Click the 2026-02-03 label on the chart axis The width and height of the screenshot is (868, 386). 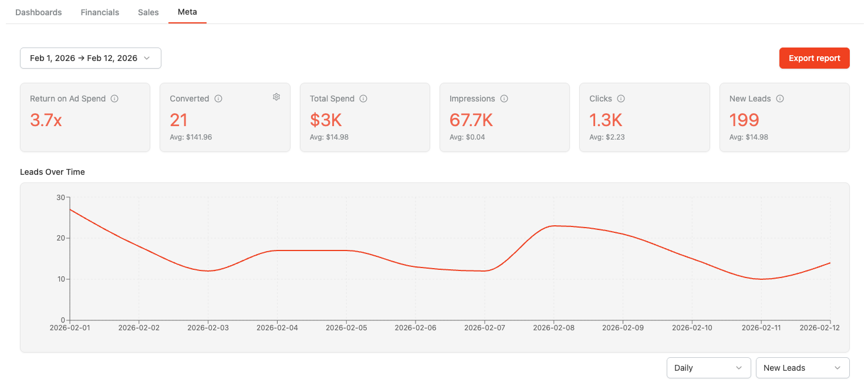pyautogui.click(x=208, y=328)
